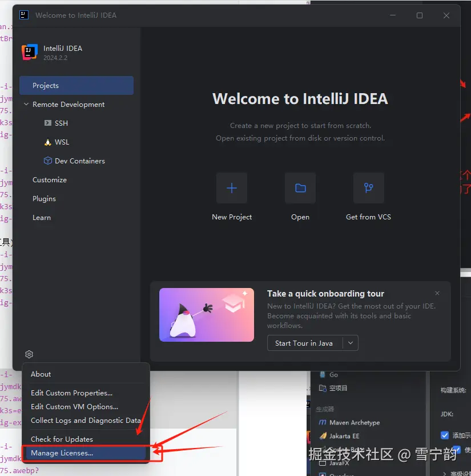Click the New Project label

tap(232, 217)
